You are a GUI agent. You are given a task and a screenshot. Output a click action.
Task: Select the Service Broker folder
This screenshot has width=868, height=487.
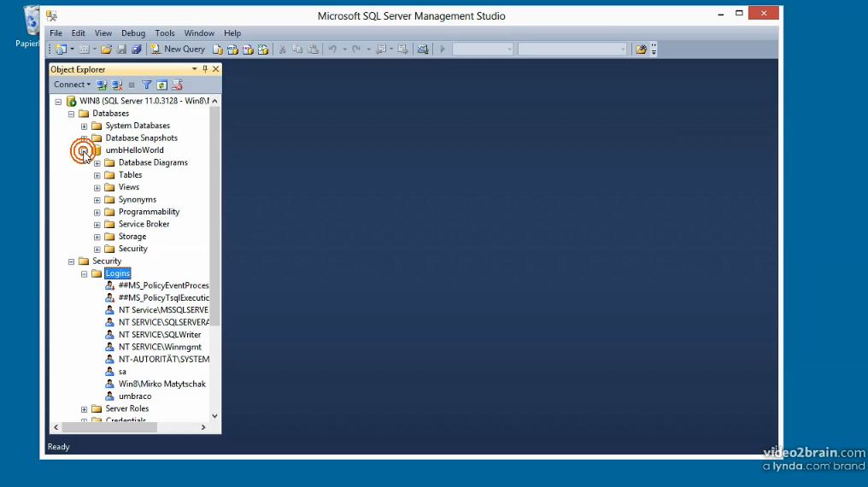144,224
